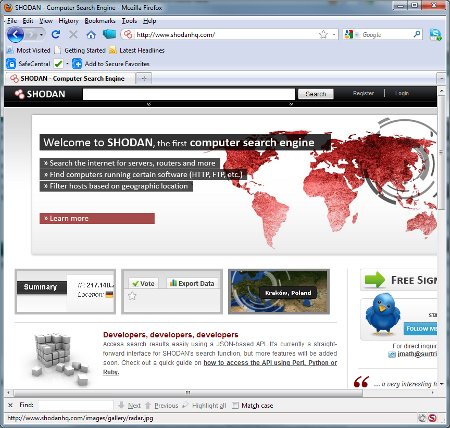Click the Learn more red button

tap(97, 219)
